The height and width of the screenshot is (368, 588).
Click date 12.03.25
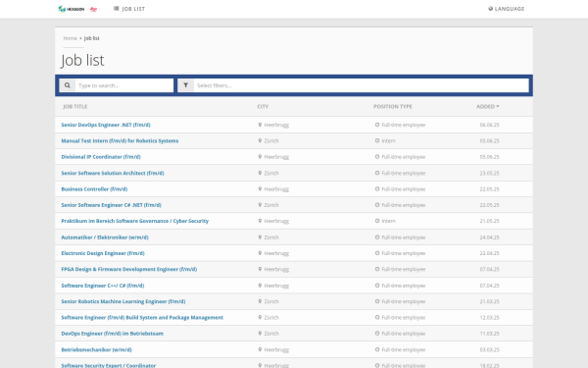pyautogui.click(x=489, y=318)
